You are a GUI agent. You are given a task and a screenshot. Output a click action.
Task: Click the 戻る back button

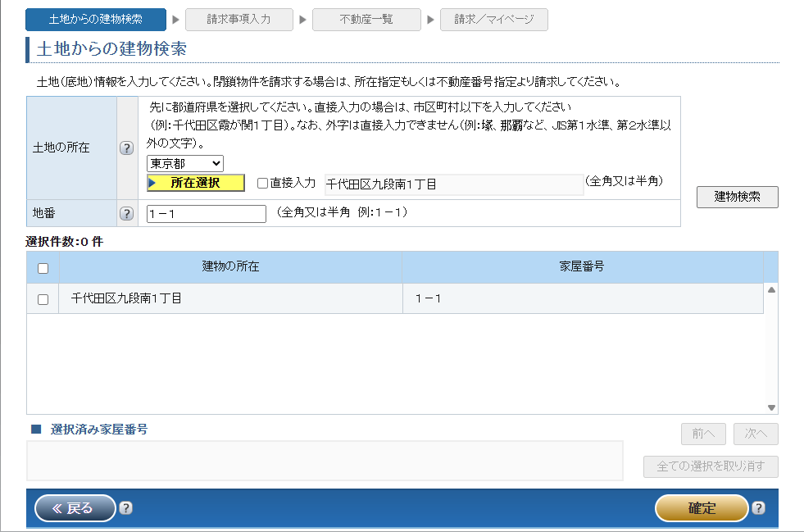coord(75,508)
